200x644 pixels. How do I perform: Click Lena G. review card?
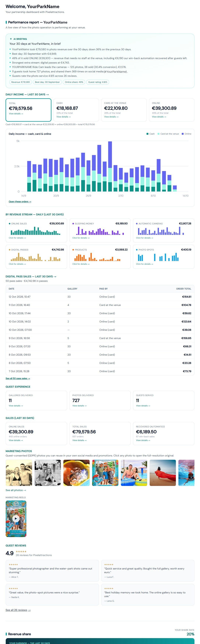(x=148, y=594)
